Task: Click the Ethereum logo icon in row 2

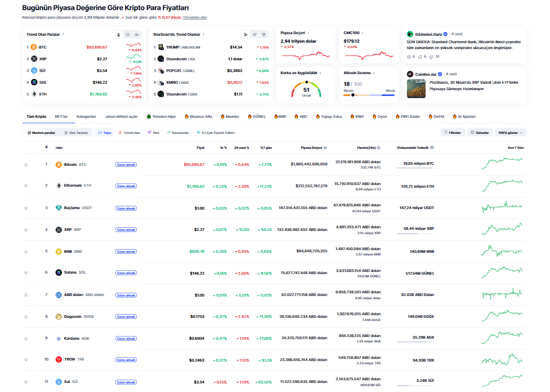Action: (59, 186)
